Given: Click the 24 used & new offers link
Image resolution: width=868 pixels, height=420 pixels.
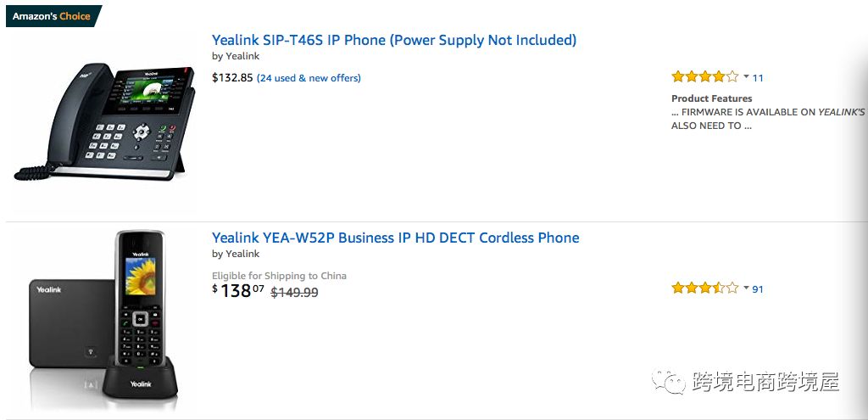Looking at the screenshot, I should tap(309, 78).
